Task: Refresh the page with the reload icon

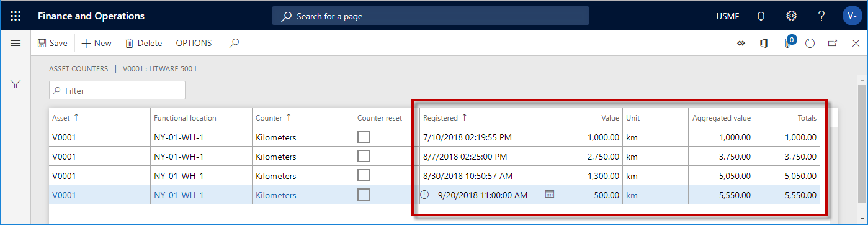Action: (810, 44)
